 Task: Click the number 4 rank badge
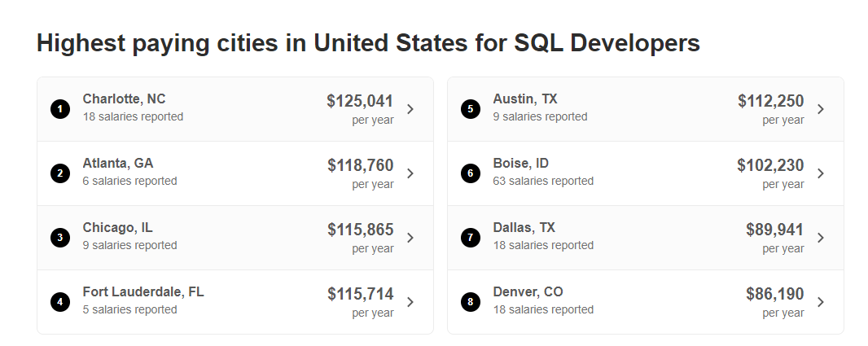[x=59, y=302]
